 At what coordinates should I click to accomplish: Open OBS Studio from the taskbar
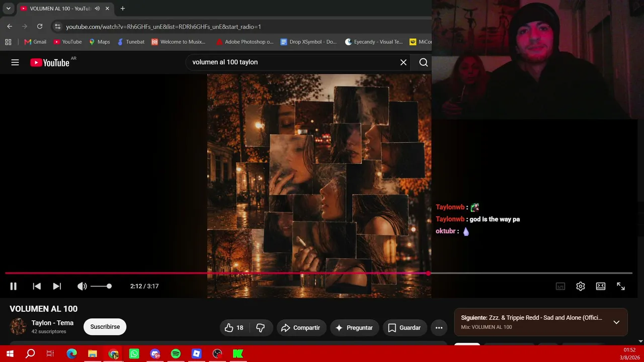(x=217, y=354)
